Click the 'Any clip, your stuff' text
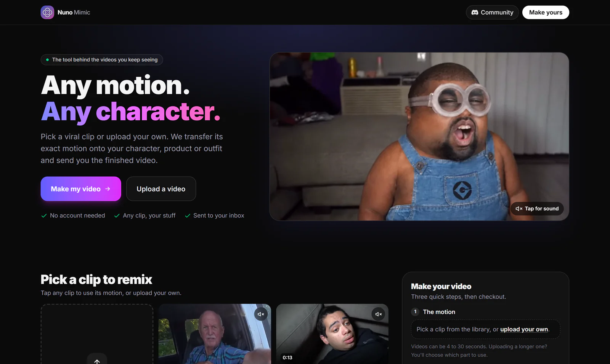This screenshot has width=610, height=364. point(149,216)
